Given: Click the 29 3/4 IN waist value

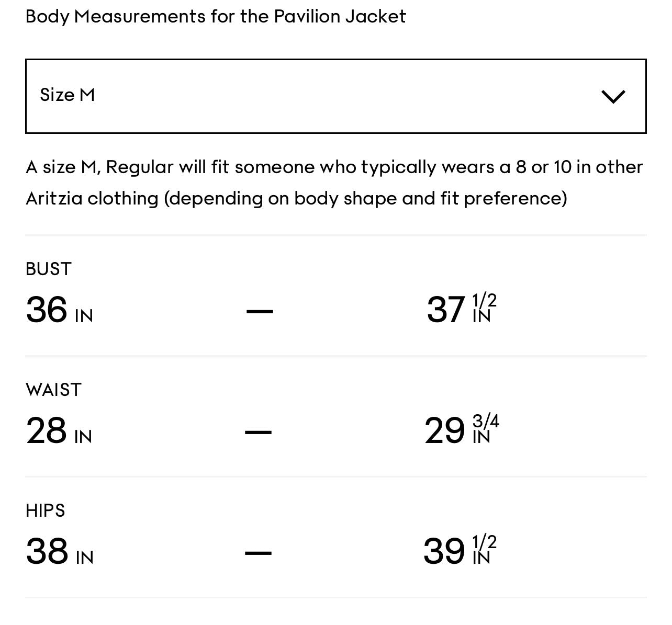Looking at the screenshot, I should pyautogui.click(x=461, y=430).
